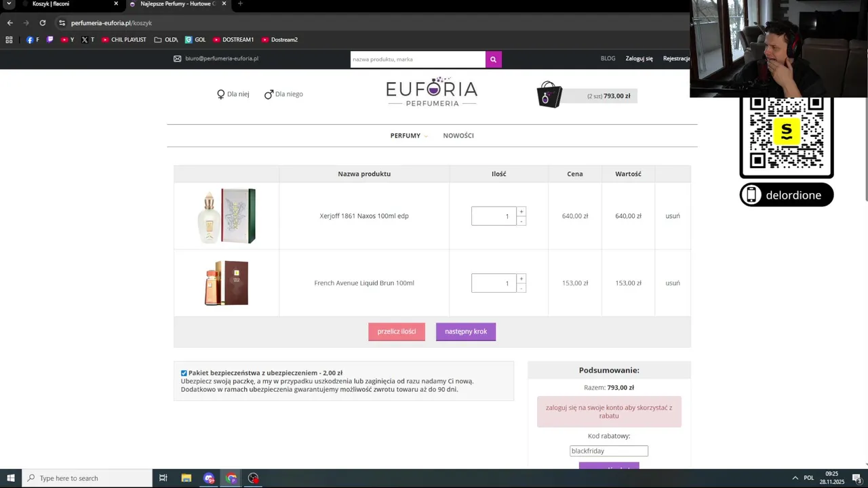Click the male symbol beside Dla niego

[269, 94]
